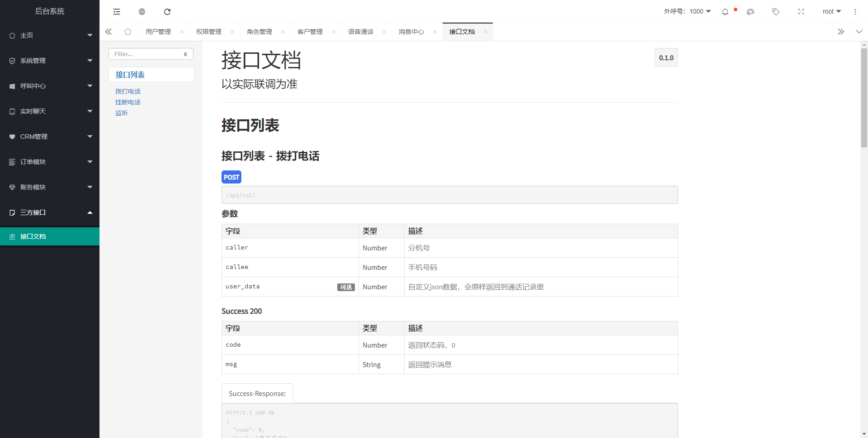Open the notification bell
Image resolution: width=868 pixels, height=438 pixels.
tap(725, 12)
